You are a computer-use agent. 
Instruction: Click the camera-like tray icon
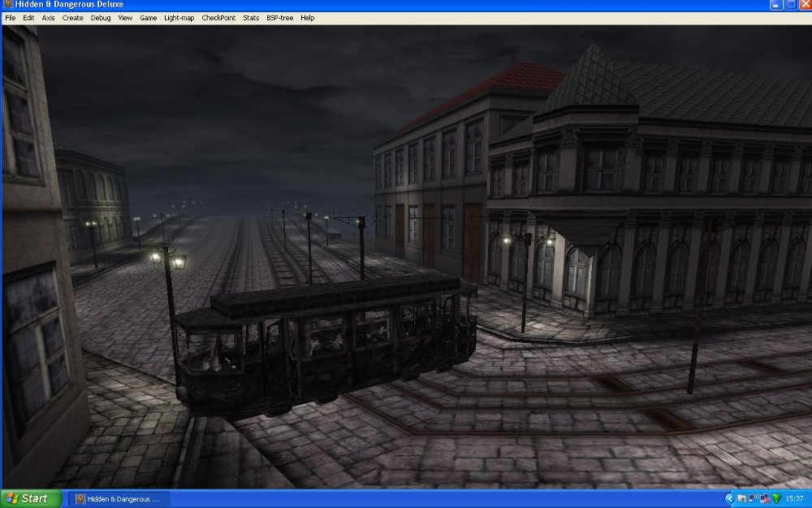(741, 499)
